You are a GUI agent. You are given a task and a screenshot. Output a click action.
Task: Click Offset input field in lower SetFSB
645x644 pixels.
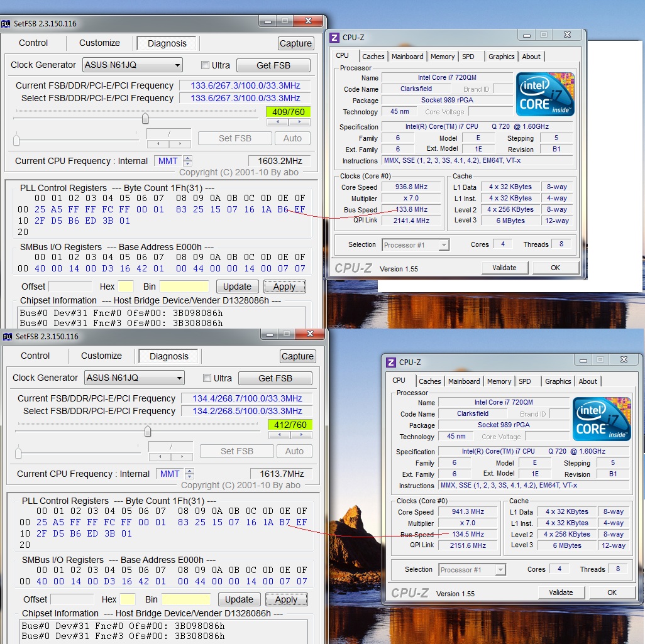(72, 599)
